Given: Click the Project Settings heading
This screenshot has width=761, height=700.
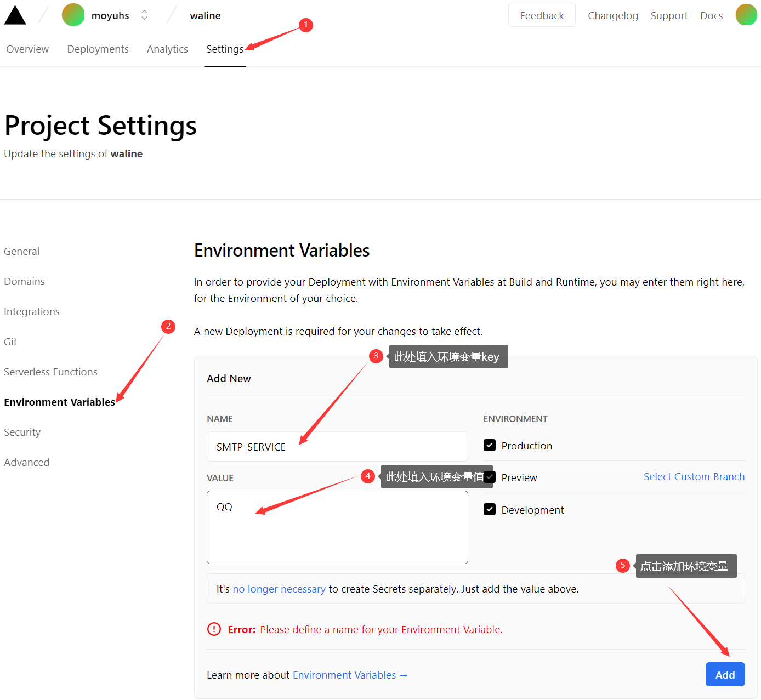Looking at the screenshot, I should coord(100,126).
